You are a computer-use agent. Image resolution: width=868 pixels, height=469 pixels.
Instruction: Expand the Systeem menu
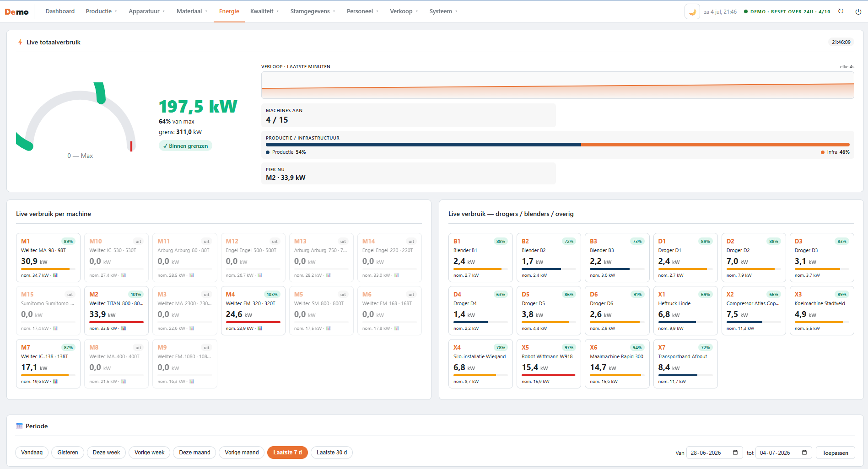pyautogui.click(x=443, y=11)
